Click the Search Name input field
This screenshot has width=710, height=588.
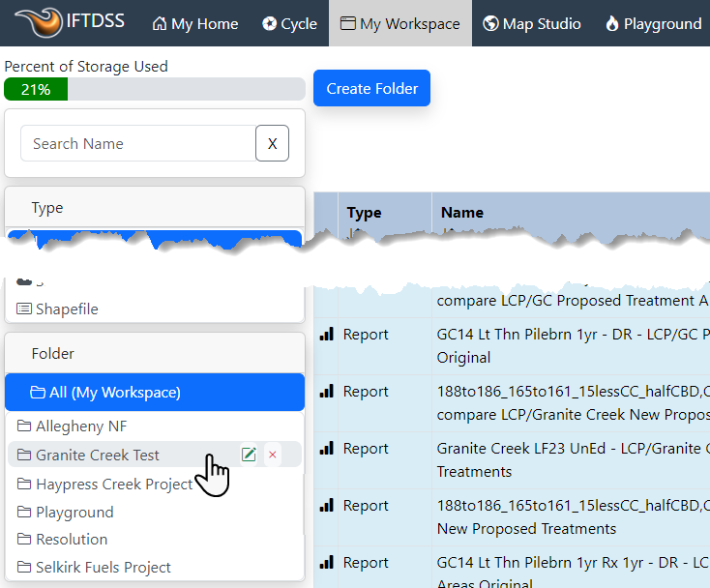point(137,143)
